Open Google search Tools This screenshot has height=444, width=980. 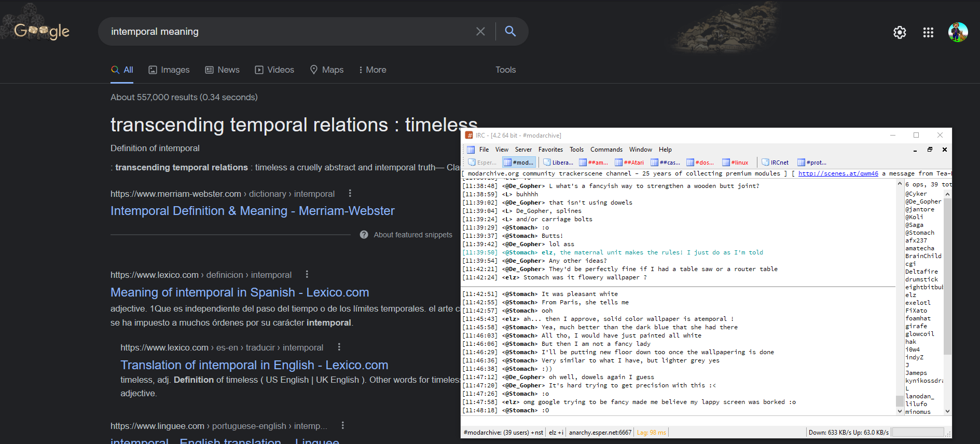tap(505, 70)
